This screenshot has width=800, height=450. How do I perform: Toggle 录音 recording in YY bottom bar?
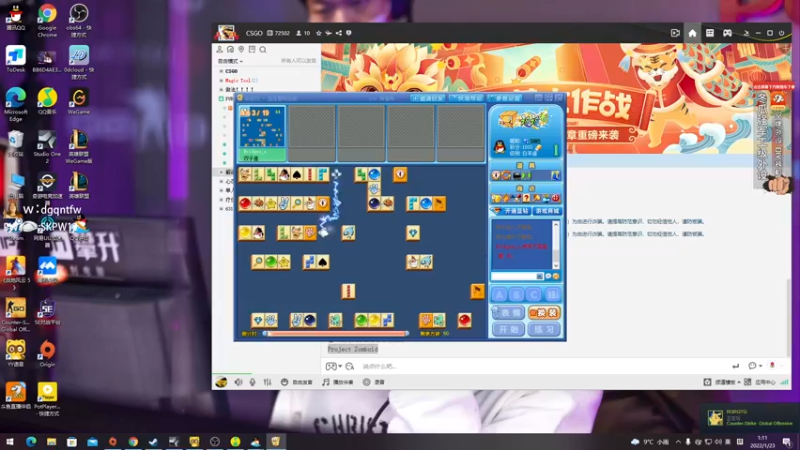pyautogui.click(x=374, y=382)
